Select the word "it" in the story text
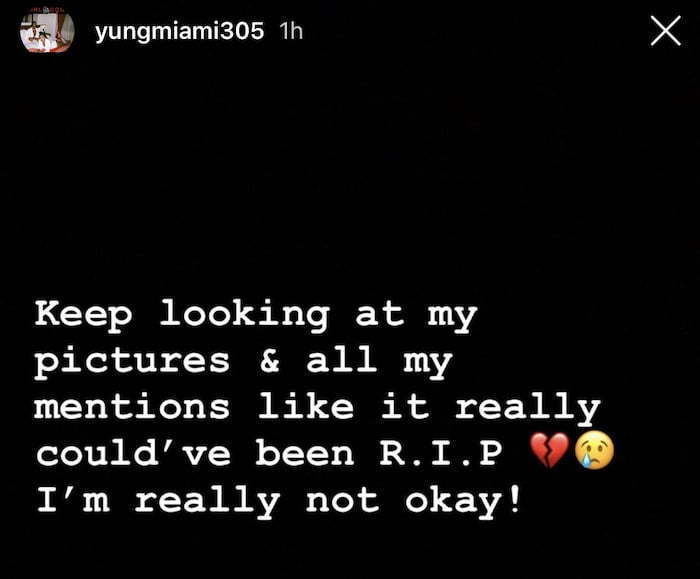The height and width of the screenshot is (579, 700). [x=404, y=405]
